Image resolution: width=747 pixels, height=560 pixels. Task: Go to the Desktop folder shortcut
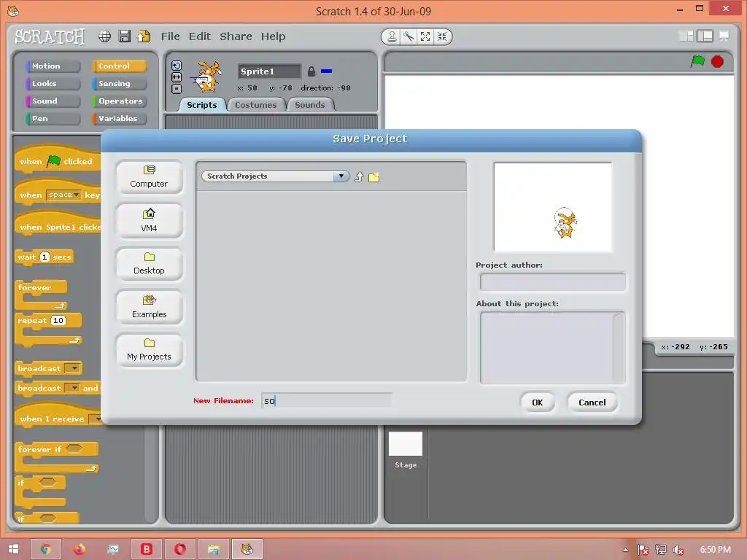[x=149, y=264]
